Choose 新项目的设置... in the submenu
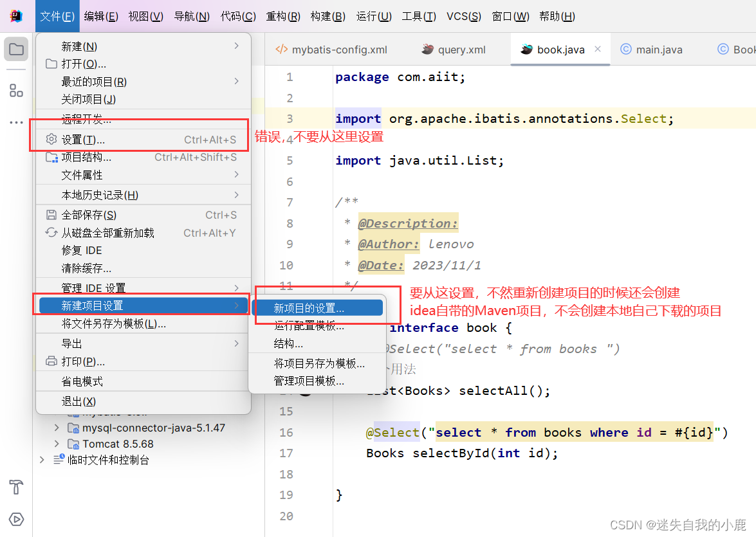The height and width of the screenshot is (537, 756). [x=317, y=308]
